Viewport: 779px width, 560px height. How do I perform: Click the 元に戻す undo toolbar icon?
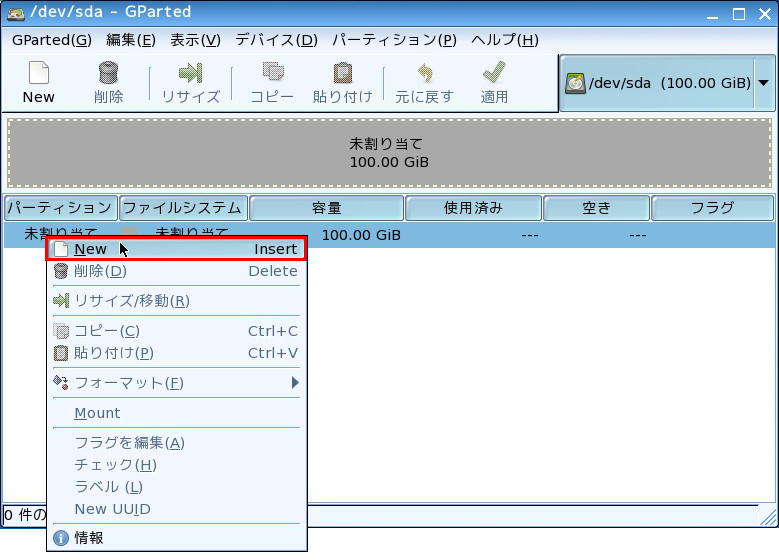click(424, 74)
